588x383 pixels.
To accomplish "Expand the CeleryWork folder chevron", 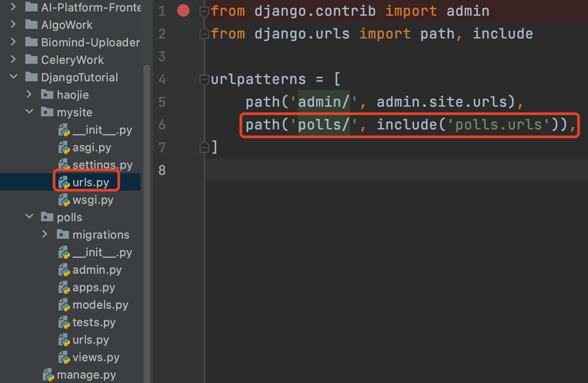I will (x=13, y=59).
